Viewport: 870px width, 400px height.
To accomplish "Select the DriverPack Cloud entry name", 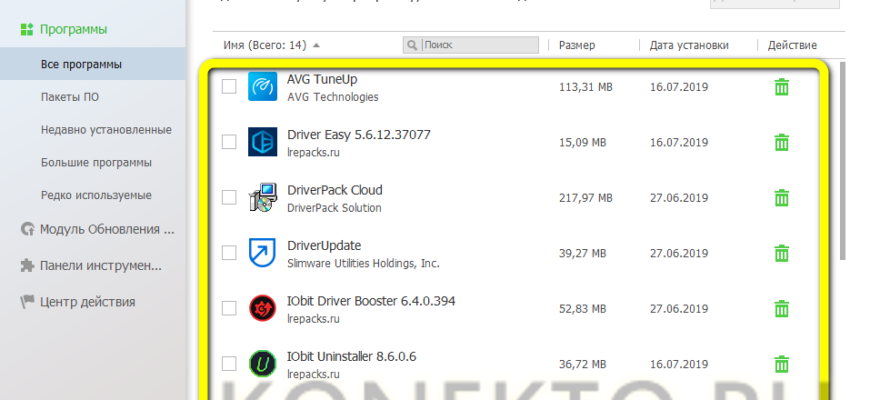I will click(x=335, y=190).
